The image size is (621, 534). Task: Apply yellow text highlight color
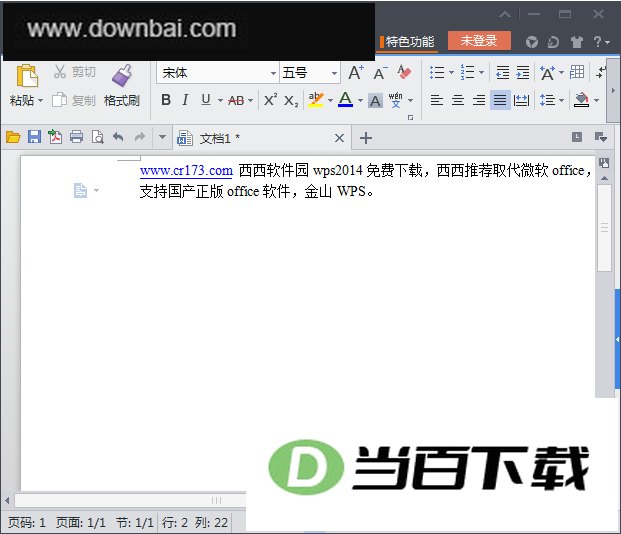tap(316, 100)
